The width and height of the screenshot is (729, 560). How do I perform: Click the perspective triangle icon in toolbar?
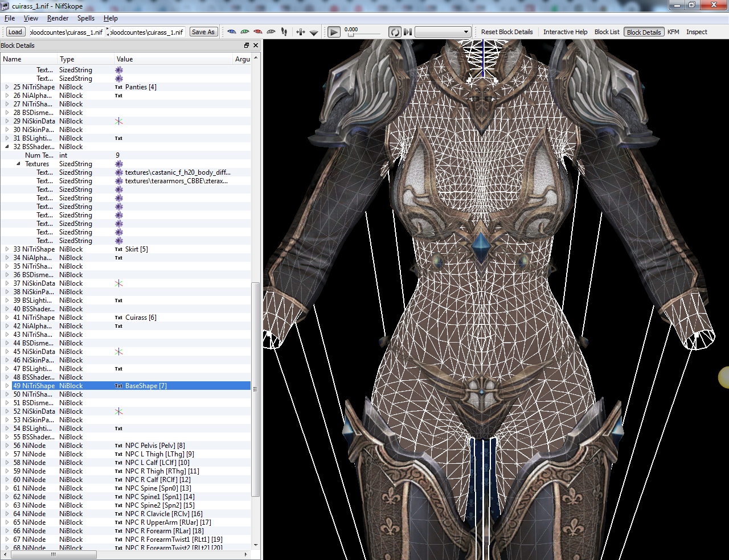point(314,32)
